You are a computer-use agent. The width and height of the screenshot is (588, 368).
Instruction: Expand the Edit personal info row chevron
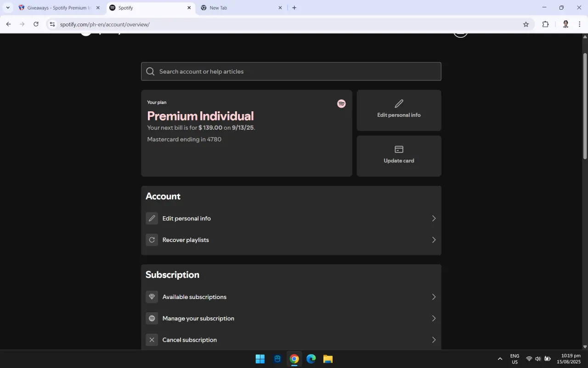coord(434,218)
